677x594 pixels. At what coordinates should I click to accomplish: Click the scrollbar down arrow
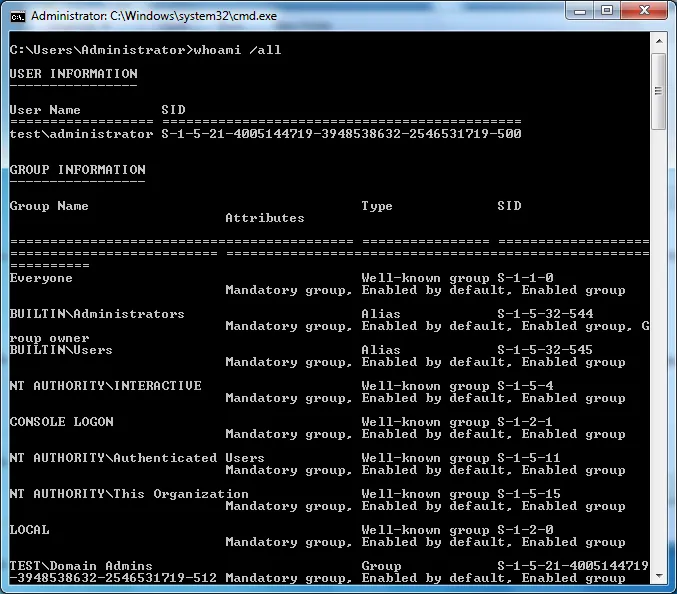[x=658, y=575]
